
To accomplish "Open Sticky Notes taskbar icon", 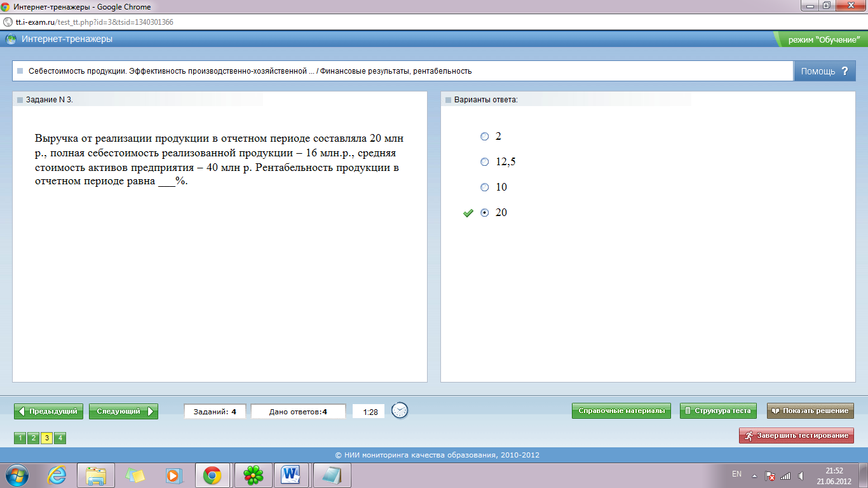I will [135, 475].
